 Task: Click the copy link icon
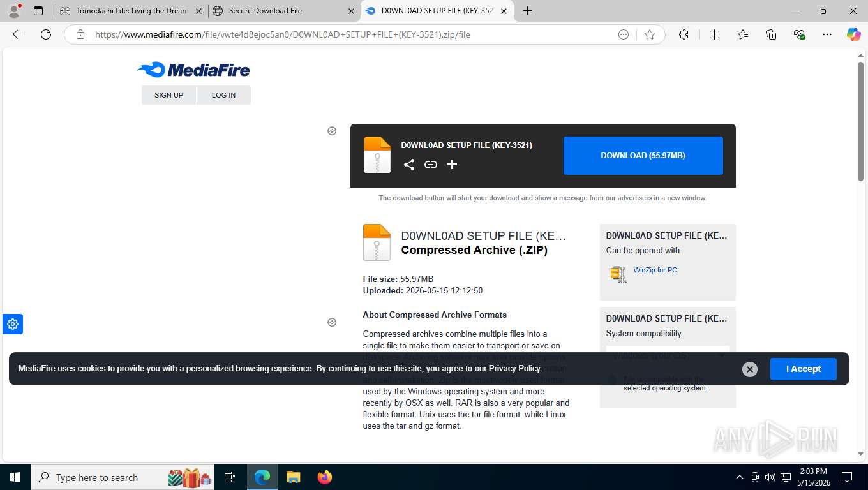tap(431, 165)
